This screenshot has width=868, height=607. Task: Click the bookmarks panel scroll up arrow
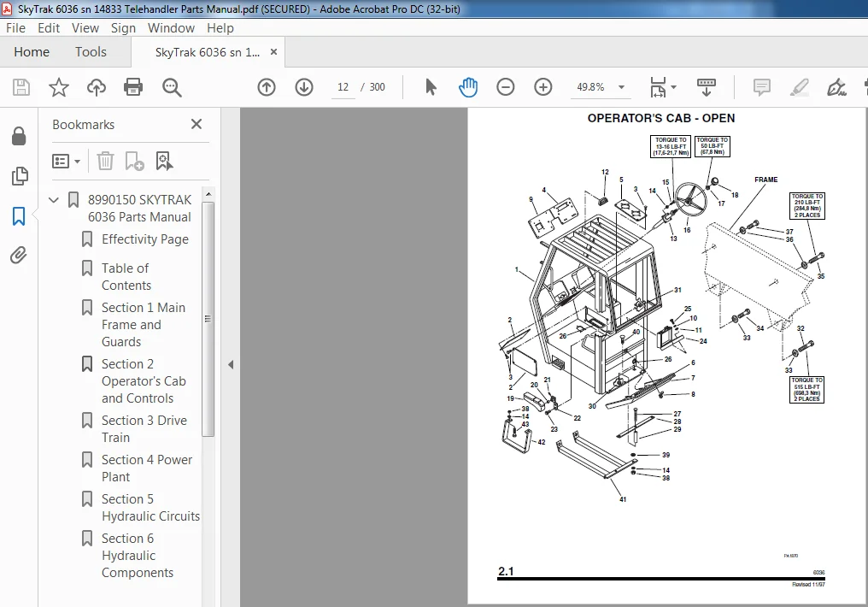pyautogui.click(x=208, y=194)
